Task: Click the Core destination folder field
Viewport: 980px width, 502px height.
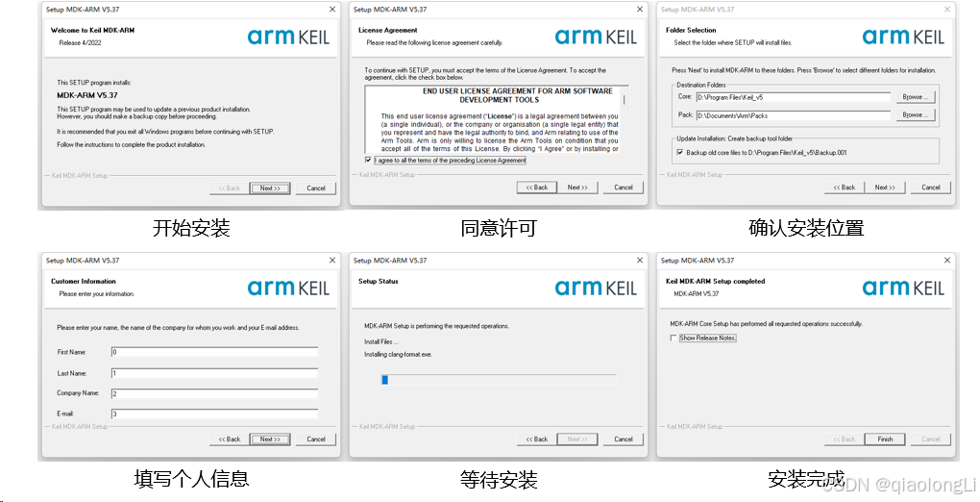Action: [793, 97]
